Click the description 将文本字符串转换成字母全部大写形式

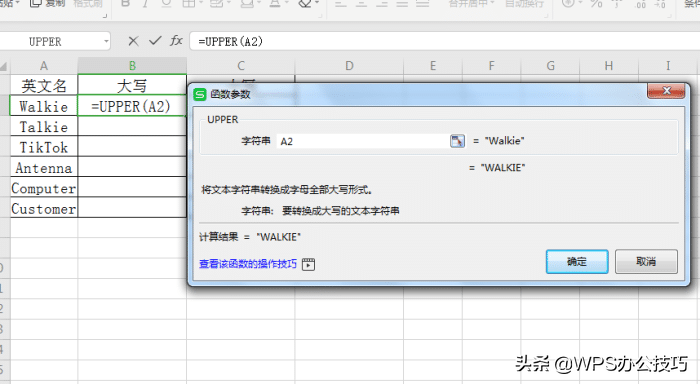288,190
